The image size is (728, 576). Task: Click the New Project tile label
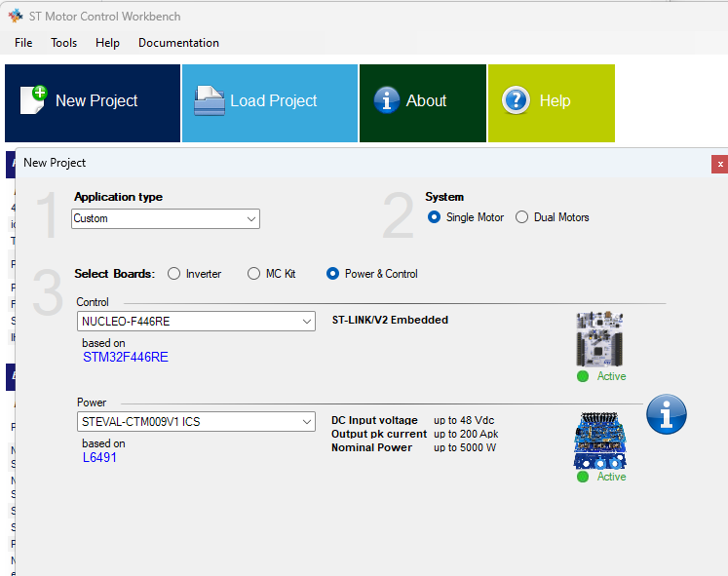coord(96,100)
